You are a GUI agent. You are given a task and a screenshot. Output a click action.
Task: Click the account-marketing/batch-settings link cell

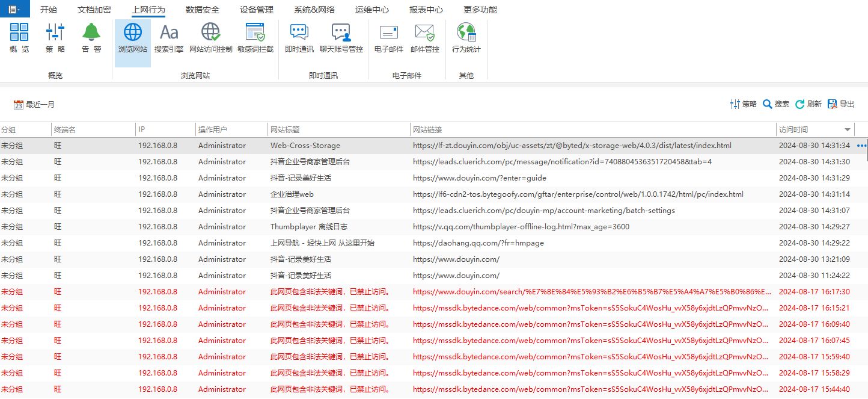(544, 211)
